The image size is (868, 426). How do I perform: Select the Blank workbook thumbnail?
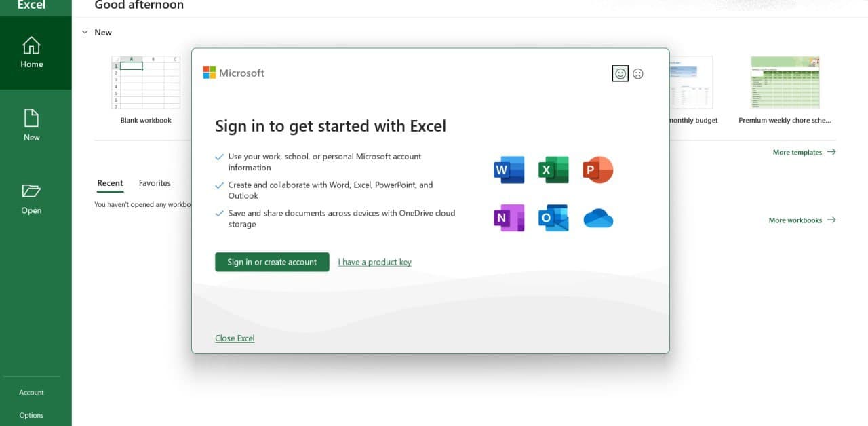point(146,82)
